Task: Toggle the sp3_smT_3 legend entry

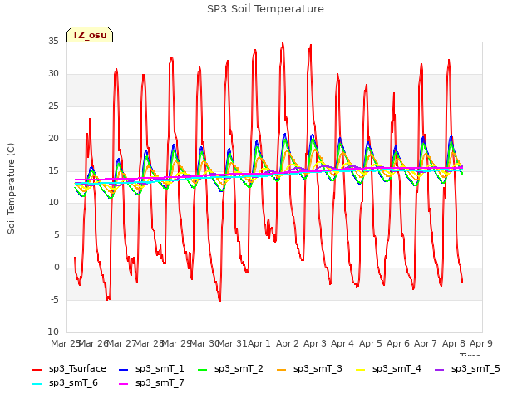Action: tap(309, 369)
